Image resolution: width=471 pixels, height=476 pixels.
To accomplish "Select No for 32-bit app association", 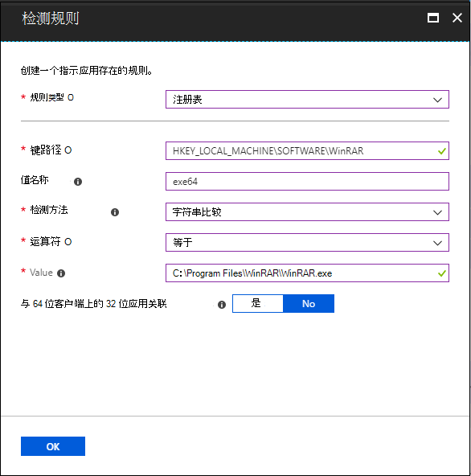I will pyautogui.click(x=309, y=303).
